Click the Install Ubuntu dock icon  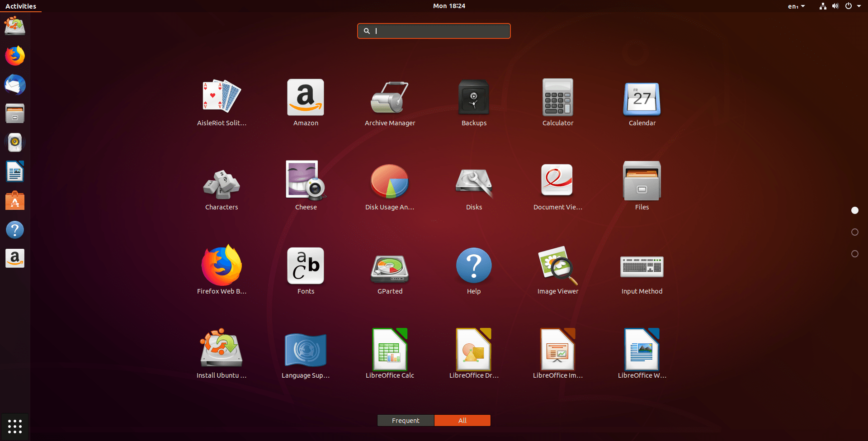[15, 26]
